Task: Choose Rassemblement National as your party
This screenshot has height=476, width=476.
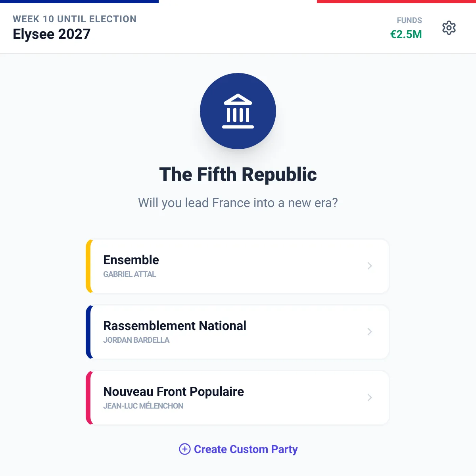Action: [x=238, y=332]
